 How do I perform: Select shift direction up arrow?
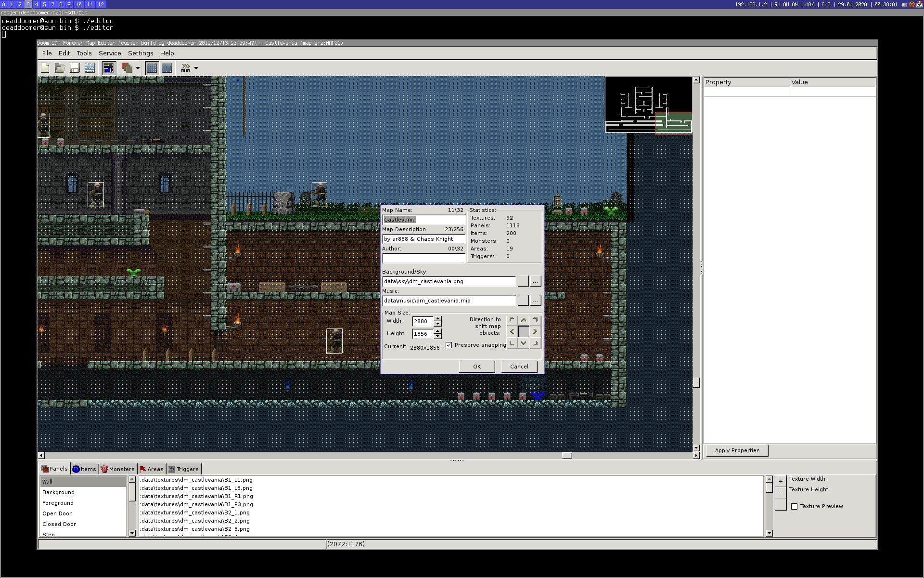524,320
